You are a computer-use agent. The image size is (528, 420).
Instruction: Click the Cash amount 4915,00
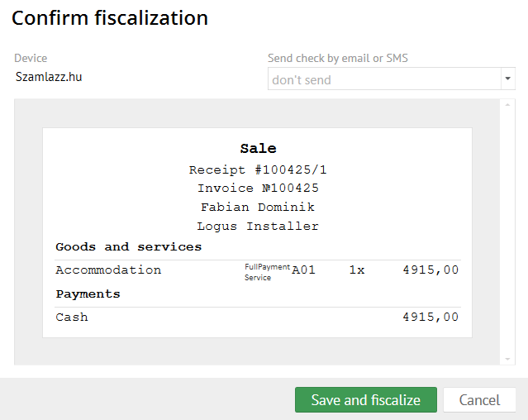click(x=430, y=317)
